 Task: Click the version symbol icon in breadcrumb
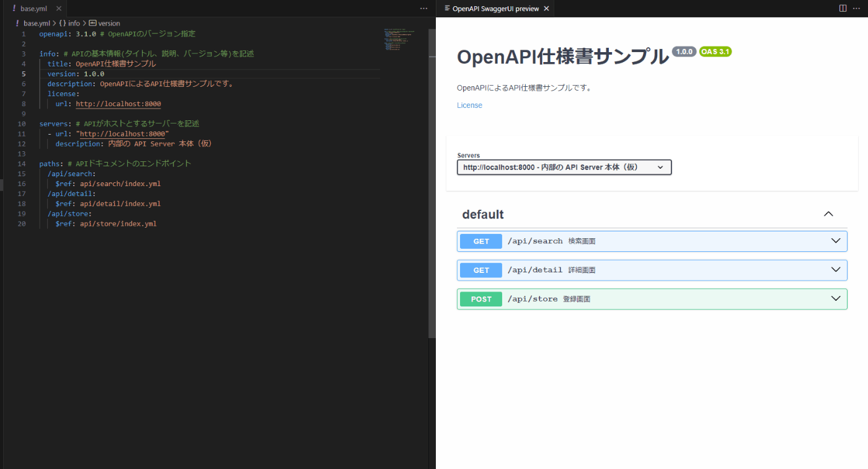point(93,23)
